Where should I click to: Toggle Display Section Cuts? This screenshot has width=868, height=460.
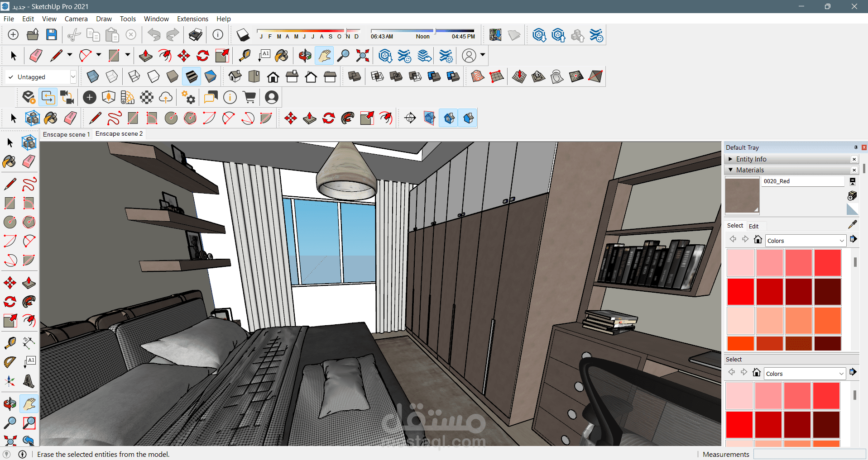point(449,119)
